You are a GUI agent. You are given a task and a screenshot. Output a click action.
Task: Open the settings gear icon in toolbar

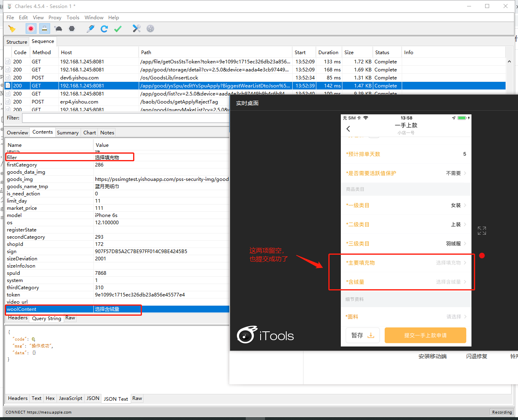(x=150, y=28)
